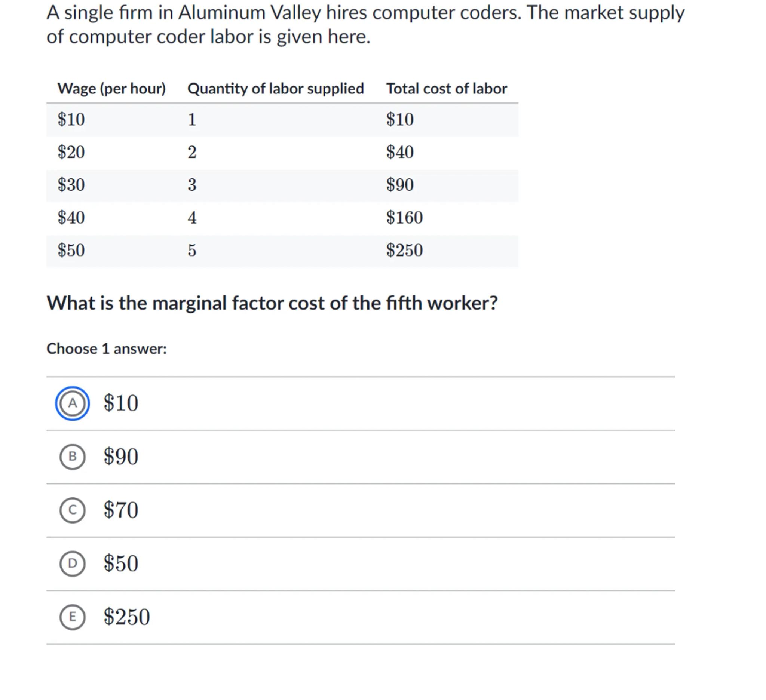The height and width of the screenshot is (700, 766).
Task: Select radio button B for $90
Action: pyautogui.click(x=72, y=457)
